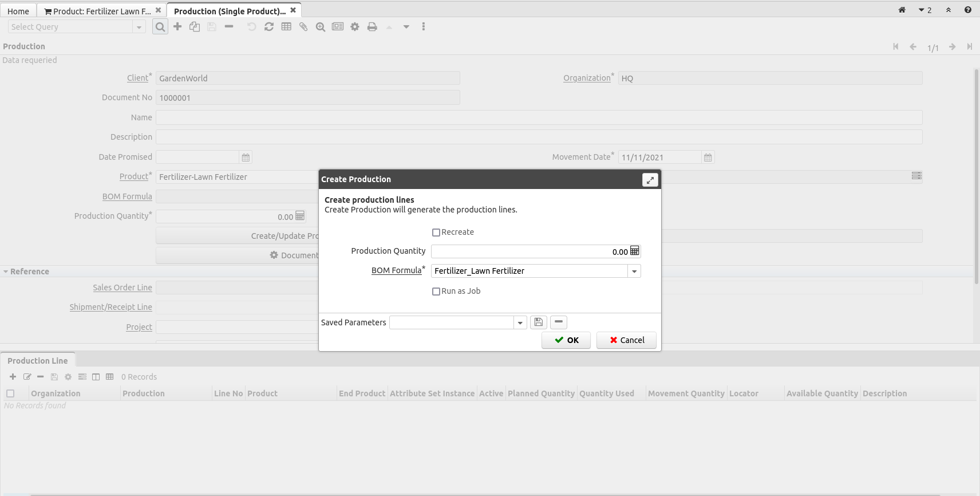980x496 pixels.
Task: Switch to the Home tab
Action: point(18,11)
